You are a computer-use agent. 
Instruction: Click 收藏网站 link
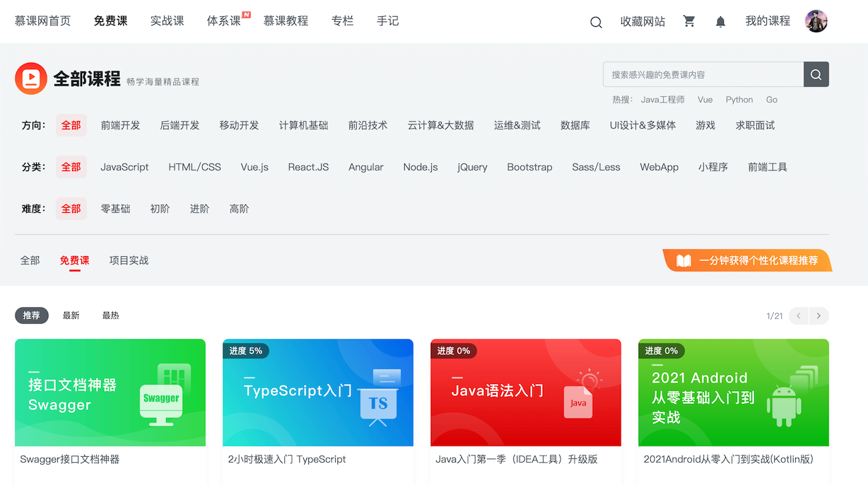(643, 21)
